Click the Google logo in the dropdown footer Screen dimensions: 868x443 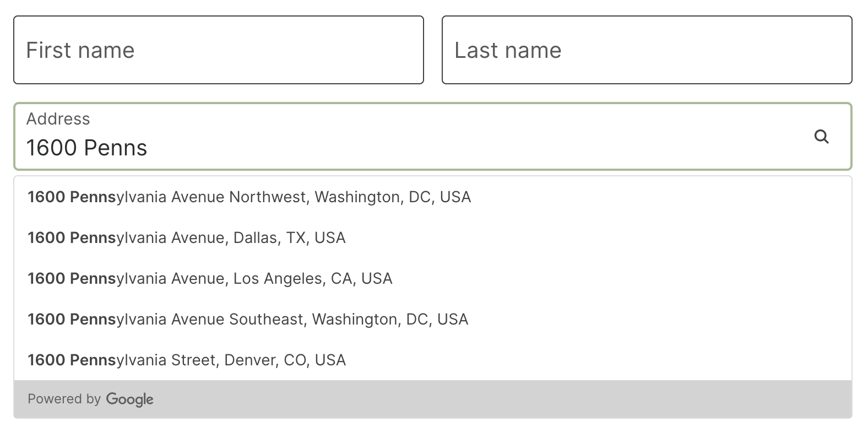tap(129, 399)
